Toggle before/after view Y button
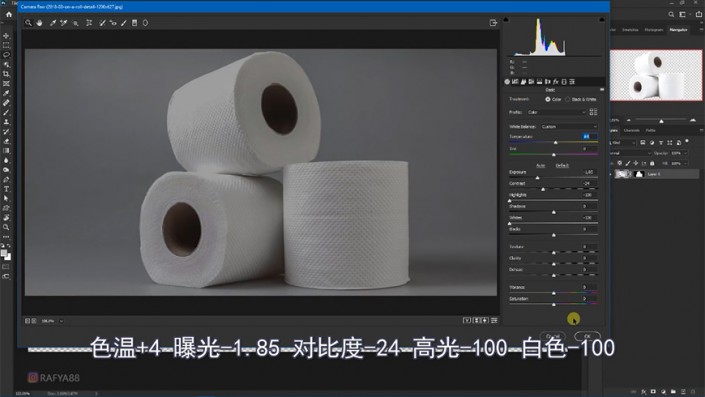This screenshot has height=397, width=705. [467, 321]
